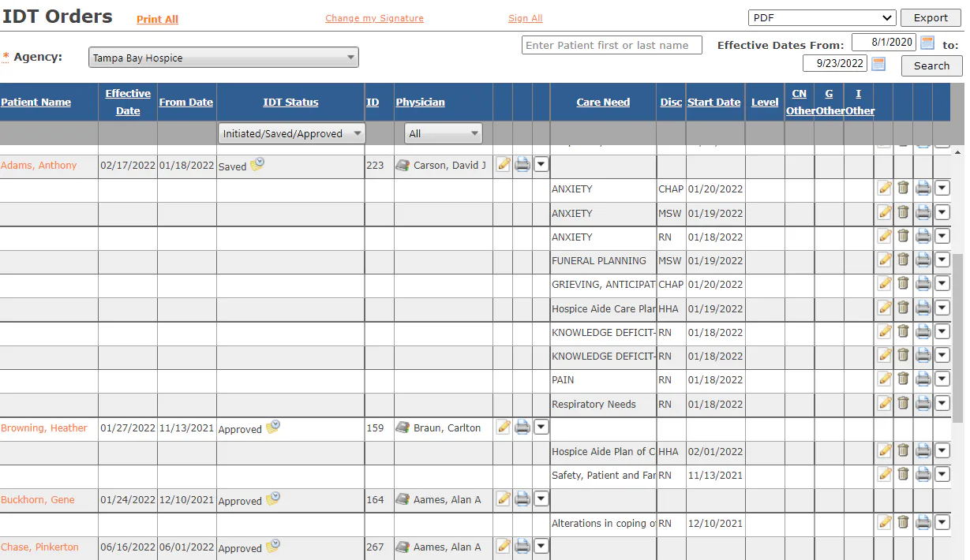The height and width of the screenshot is (560, 970).
Task: Print the Respiratory Needs care need
Action: tap(923, 403)
